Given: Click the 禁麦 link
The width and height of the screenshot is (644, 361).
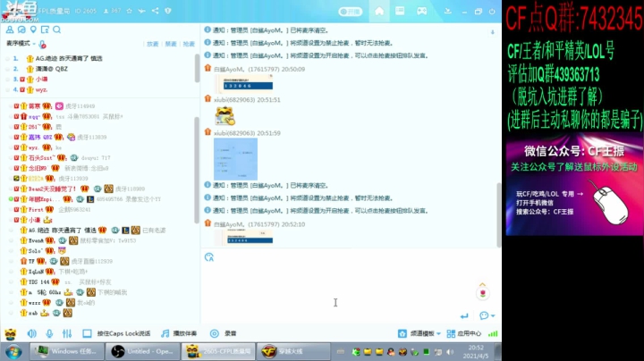Looking at the screenshot, I should pos(171,44).
